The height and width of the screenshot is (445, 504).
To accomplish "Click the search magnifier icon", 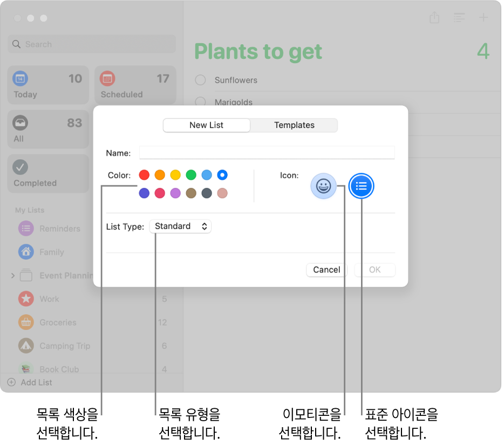I will point(16,44).
